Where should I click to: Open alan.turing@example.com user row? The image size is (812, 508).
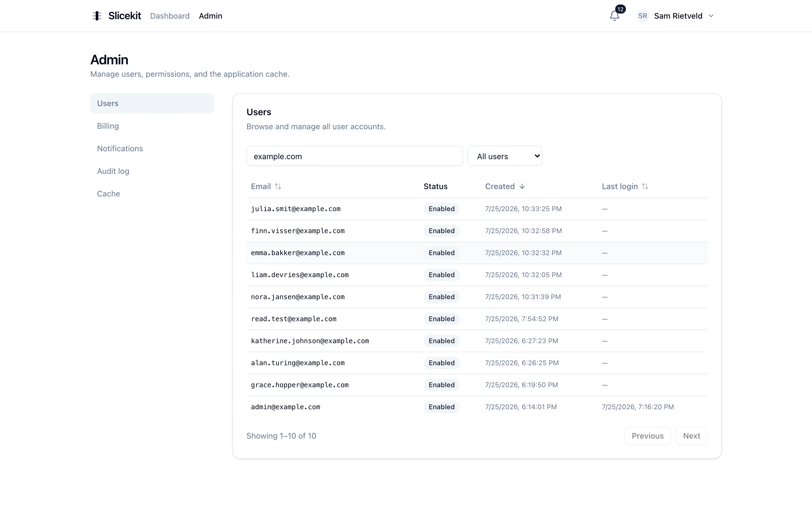click(477, 363)
